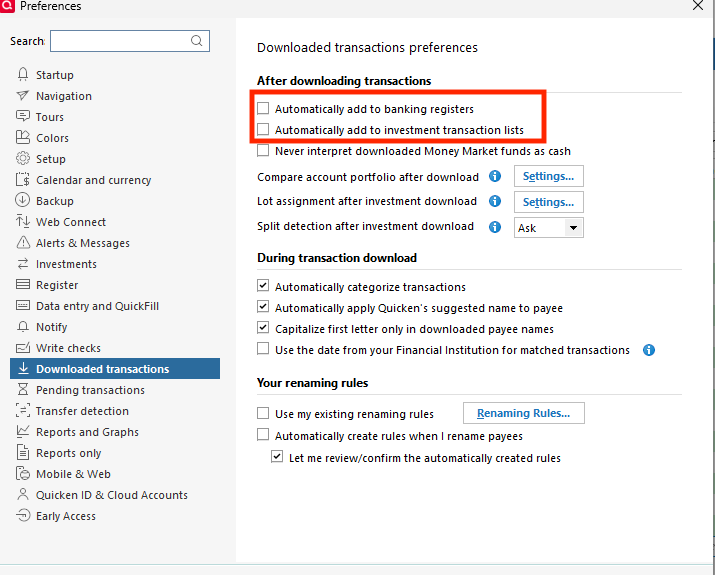Open the Startup preferences section
The height and width of the screenshot is (575, 715).
(x=55, y=74)
